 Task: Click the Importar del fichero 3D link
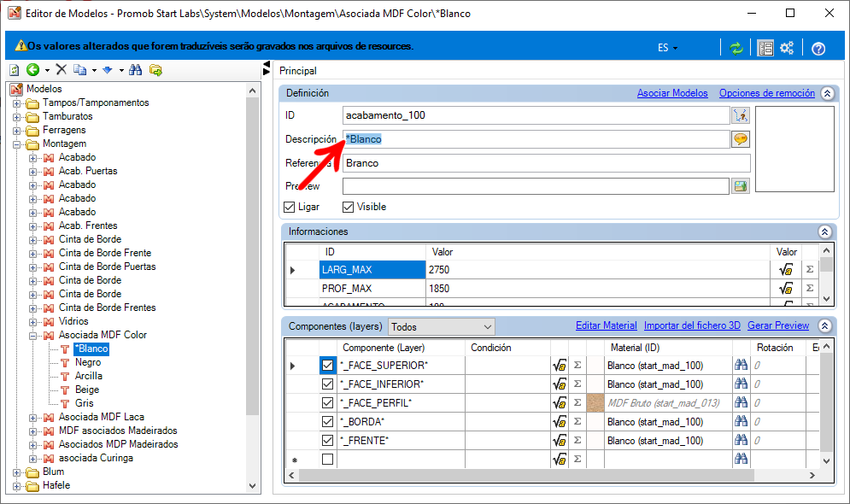(692, 325)
